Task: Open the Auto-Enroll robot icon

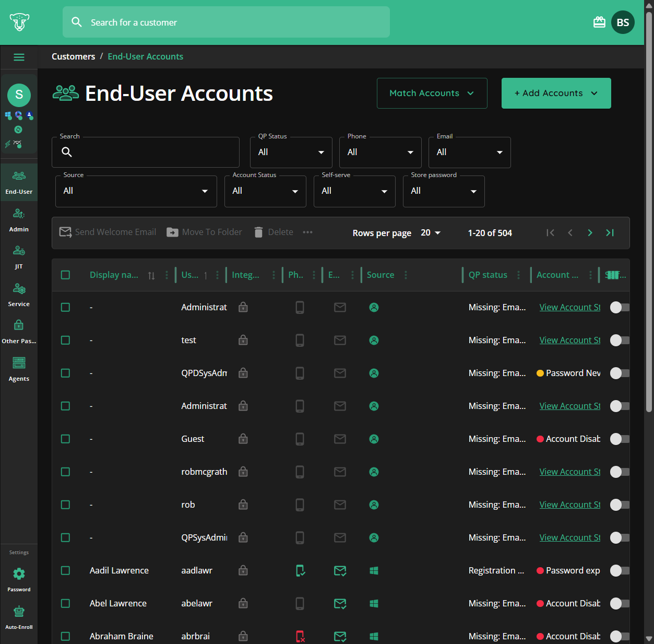Action: click(19, 611)
